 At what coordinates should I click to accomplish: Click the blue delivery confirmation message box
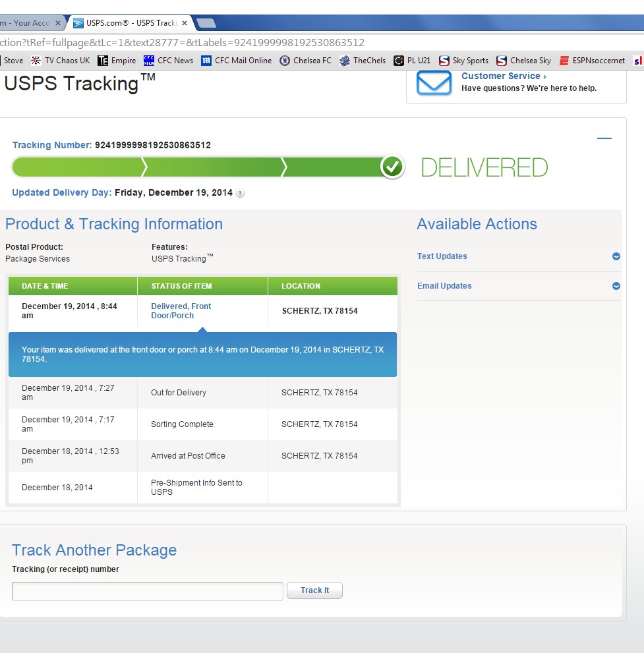coord(202,355)
